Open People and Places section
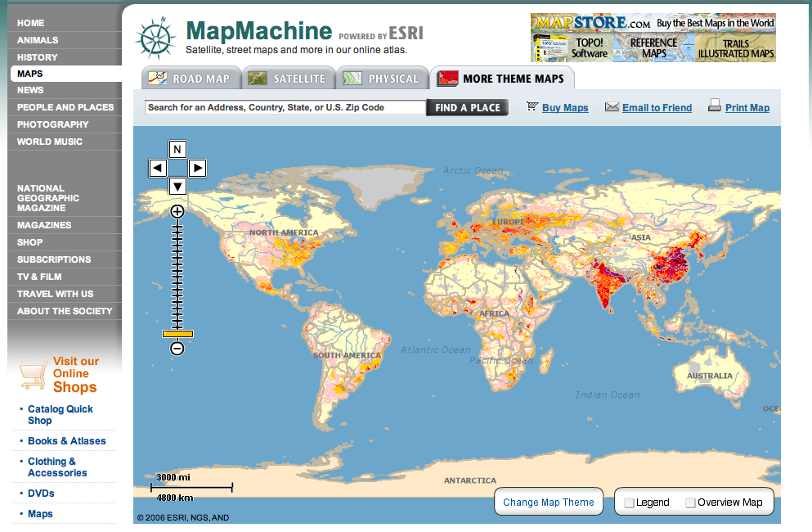 coord(65,107)
